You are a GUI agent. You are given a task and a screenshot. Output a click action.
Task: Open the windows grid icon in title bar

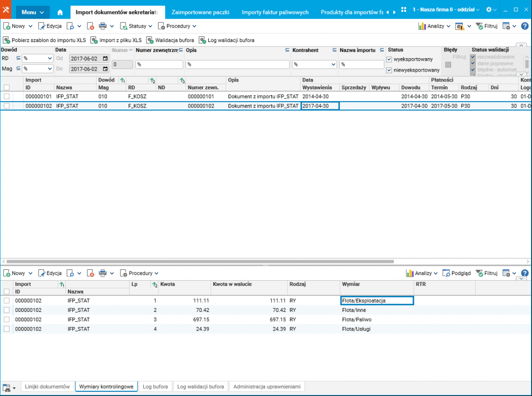tap(403, 9)
